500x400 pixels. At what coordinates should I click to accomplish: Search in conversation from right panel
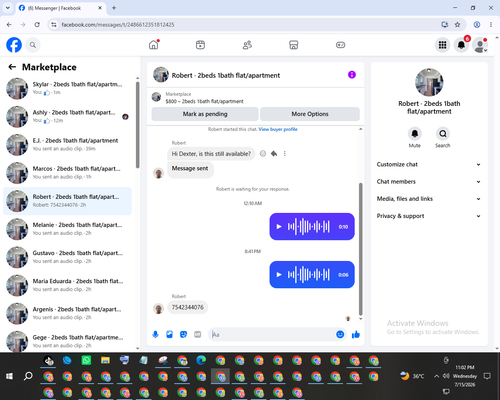pyautogui.click(x=443, y=134)
